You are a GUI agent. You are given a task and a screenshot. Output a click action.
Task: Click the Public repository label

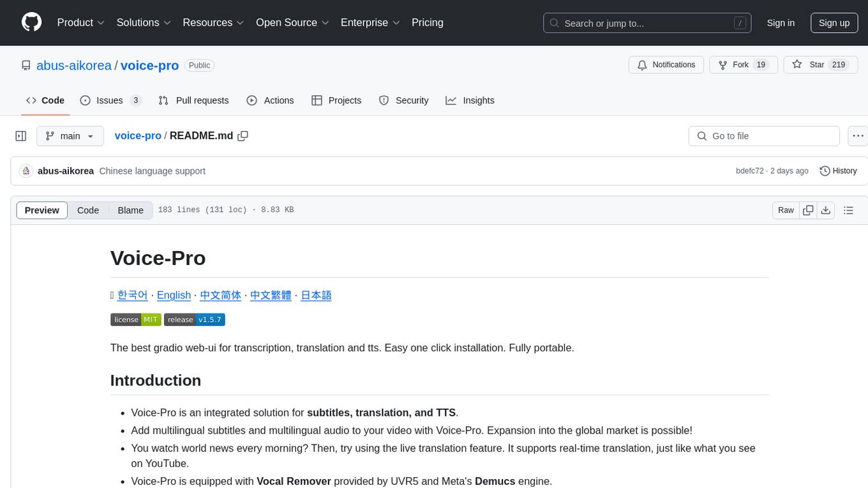click(199, 65)
